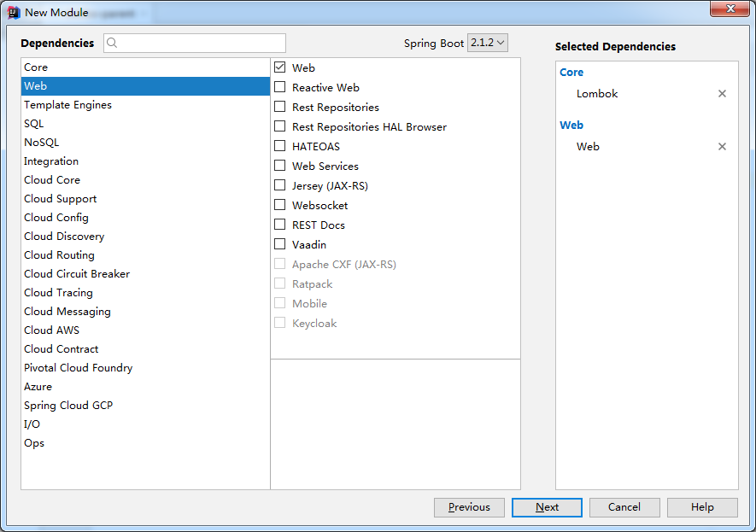Select the Web category in list
Image resolution: width=756 pixels, height=532 pixels.
(x=145, y=85)
